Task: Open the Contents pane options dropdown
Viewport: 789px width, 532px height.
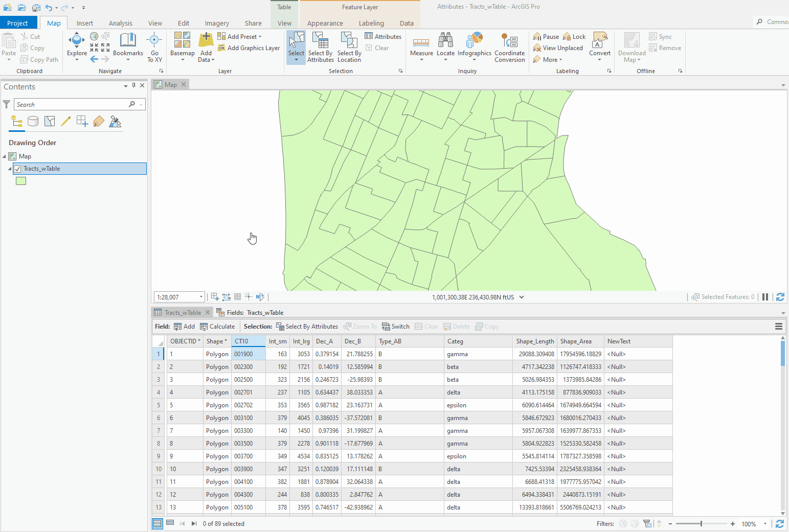Action: pos(126,86)
